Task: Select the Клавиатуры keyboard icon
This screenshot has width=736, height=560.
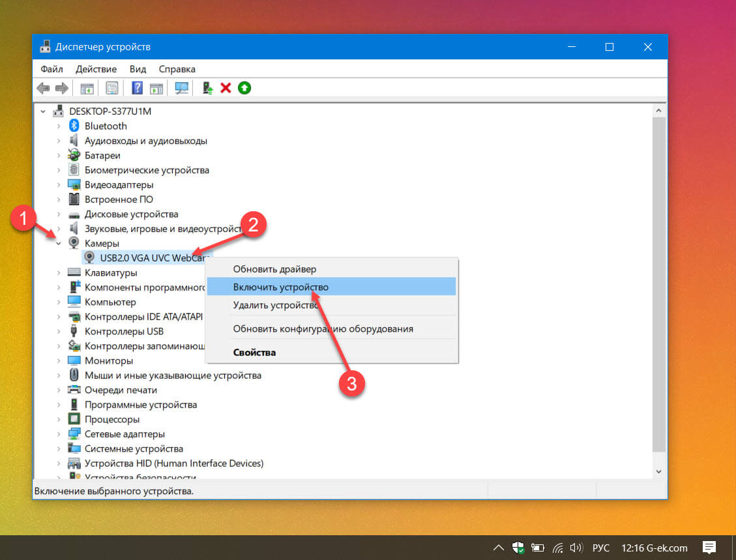Action: pyautogui.click(x=74, y=273)
